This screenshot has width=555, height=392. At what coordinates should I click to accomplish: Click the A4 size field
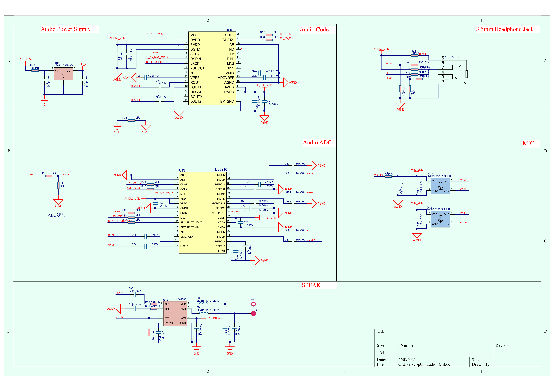[382, 353]
